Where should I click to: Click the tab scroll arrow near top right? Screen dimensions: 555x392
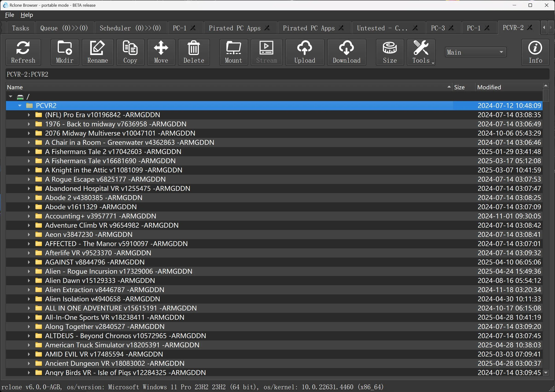point(544,28)
